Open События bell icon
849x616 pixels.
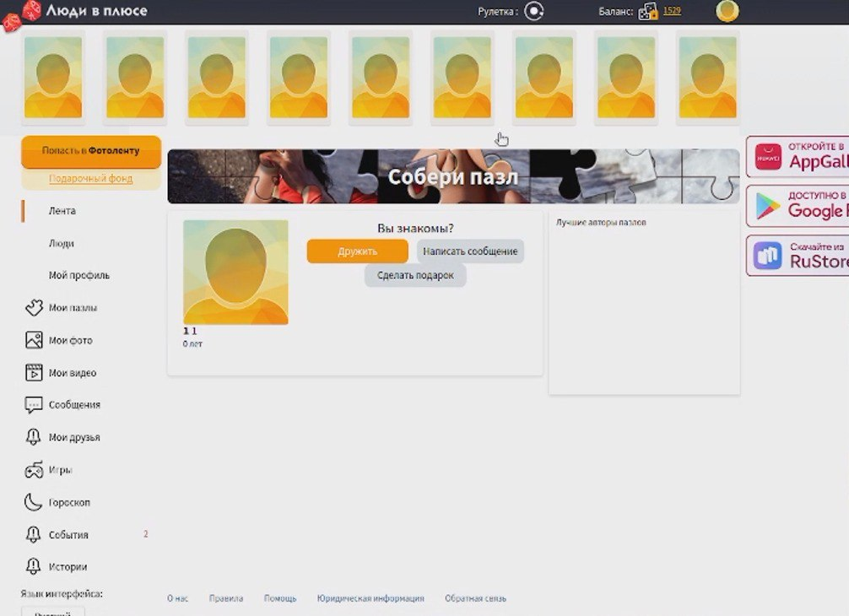click(34, 534)
